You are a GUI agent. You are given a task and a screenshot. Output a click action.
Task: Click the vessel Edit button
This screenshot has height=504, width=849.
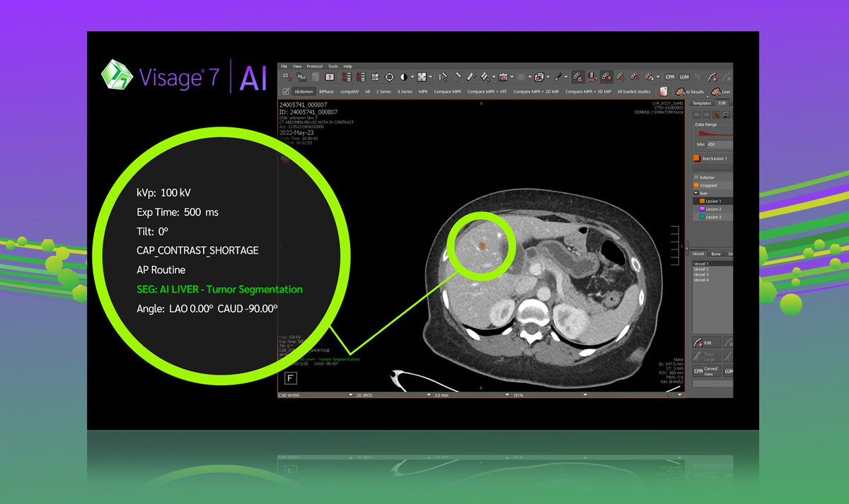click(x=707, y=342)
